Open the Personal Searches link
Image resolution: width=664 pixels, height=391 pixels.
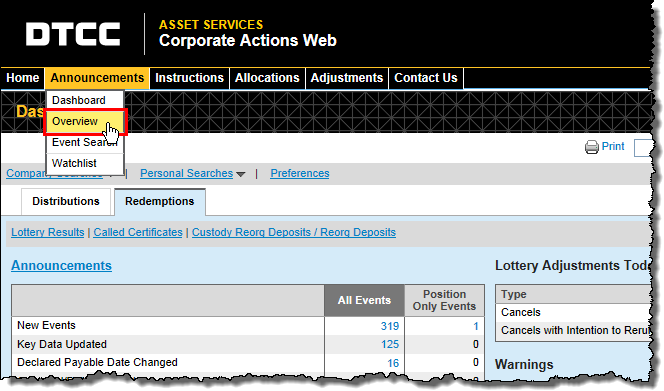[x=186, y=173]
